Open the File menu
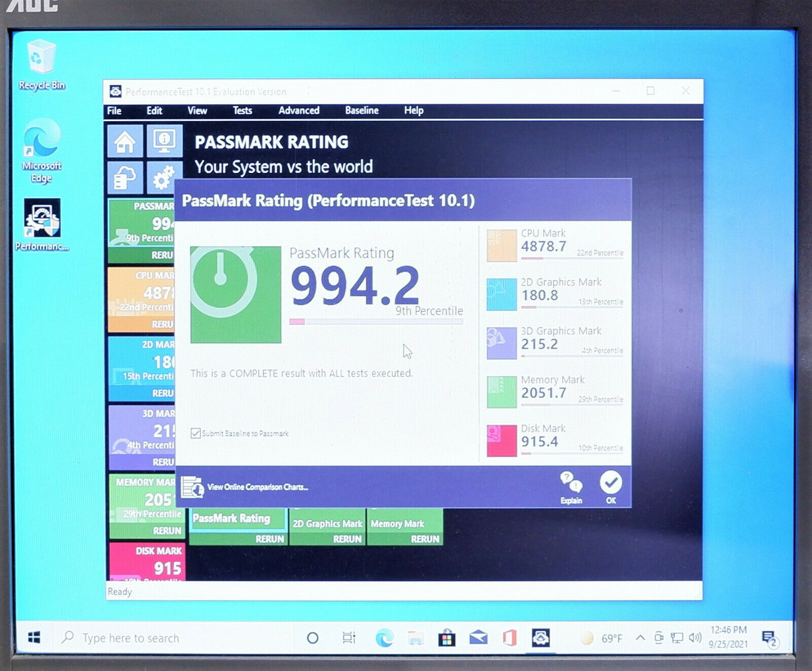 coord(114,111)
